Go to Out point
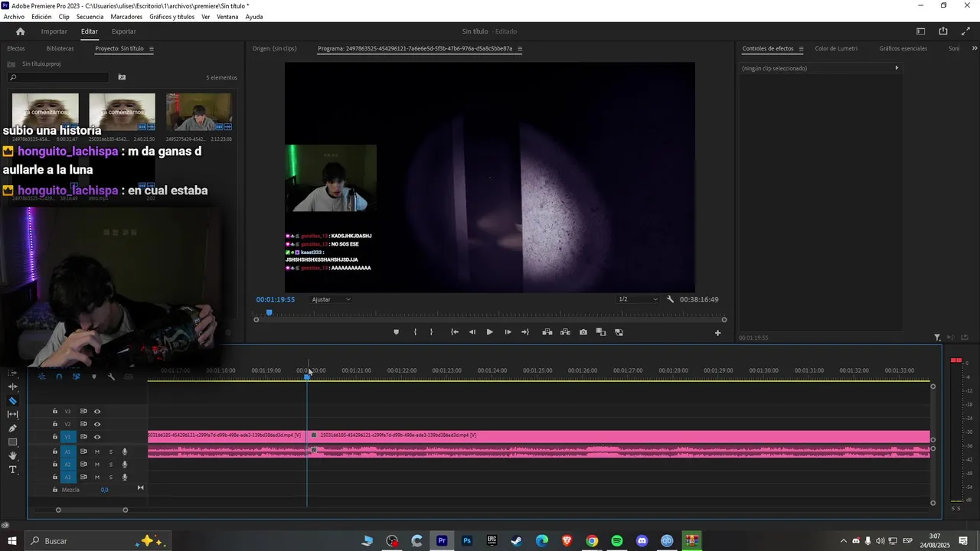 (525, 332)
